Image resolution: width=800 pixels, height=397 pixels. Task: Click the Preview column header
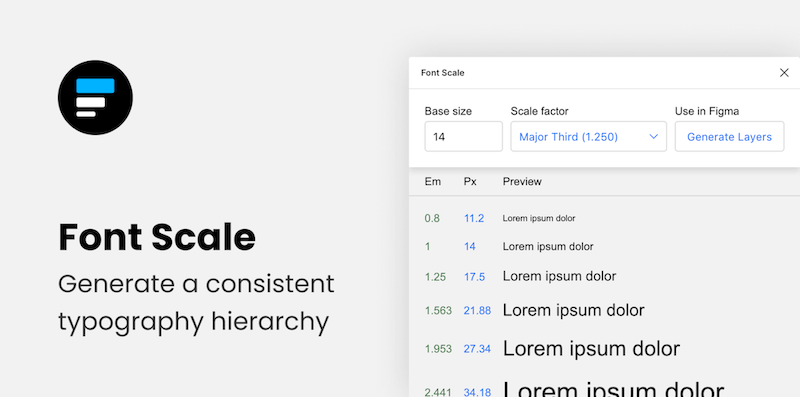click(x=522, y=181)
